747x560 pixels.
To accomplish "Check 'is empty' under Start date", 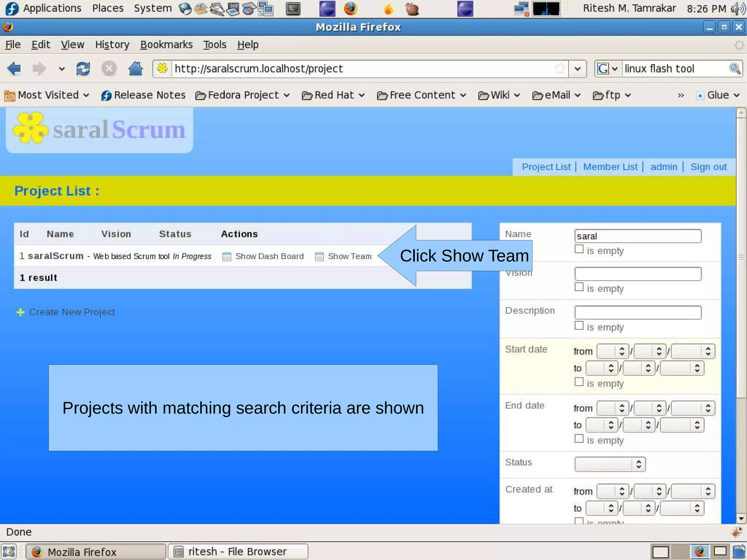I will tap(579, 382).
